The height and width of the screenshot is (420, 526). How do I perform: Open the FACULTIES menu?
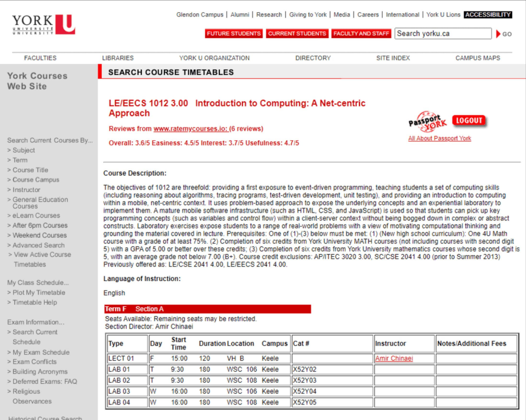(x=40, y=58)
